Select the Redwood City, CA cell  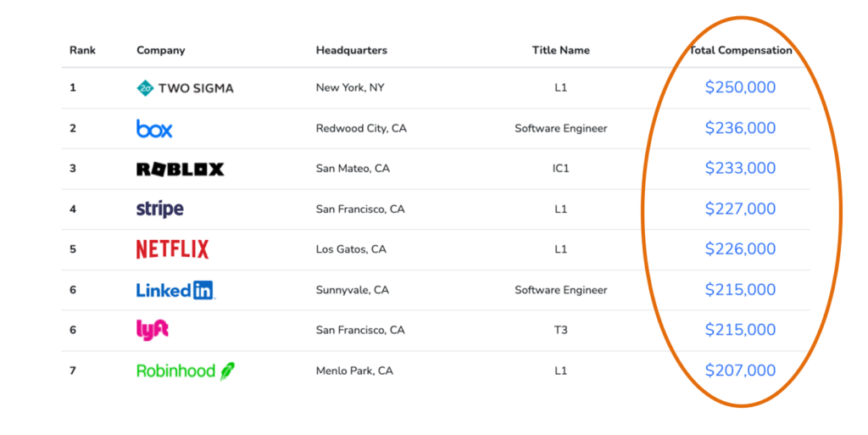point(361,128)
